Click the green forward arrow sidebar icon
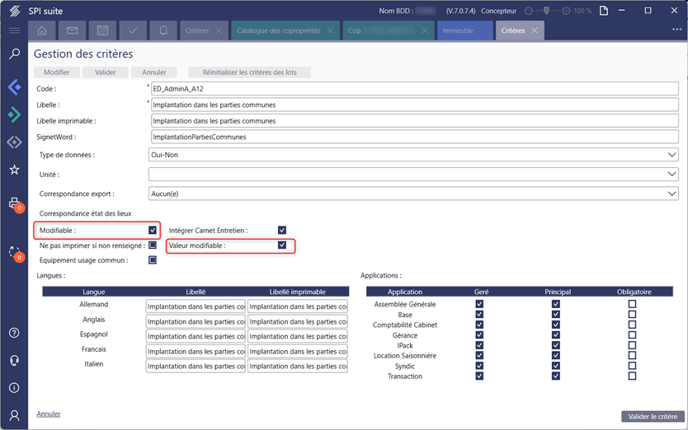688x430 pixels. tap(14, 115)
